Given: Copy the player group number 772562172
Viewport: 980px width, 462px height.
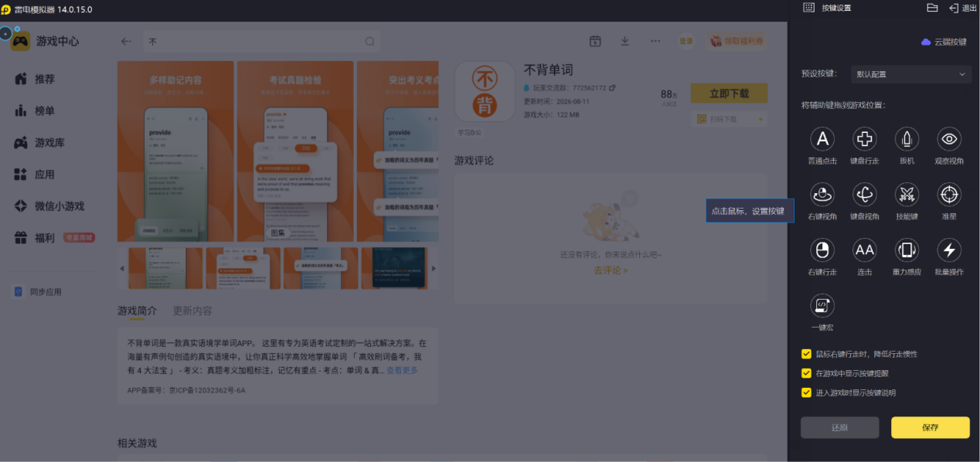Looking at the screenshot, I should click(612, 88).
